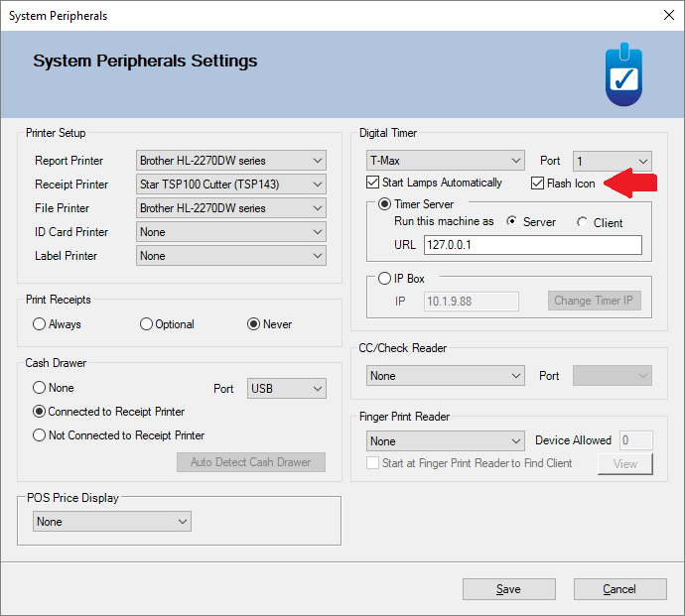Click the Save button
Image resolution: width=685 pixels, height=616 pixels.
coord(509,589)
